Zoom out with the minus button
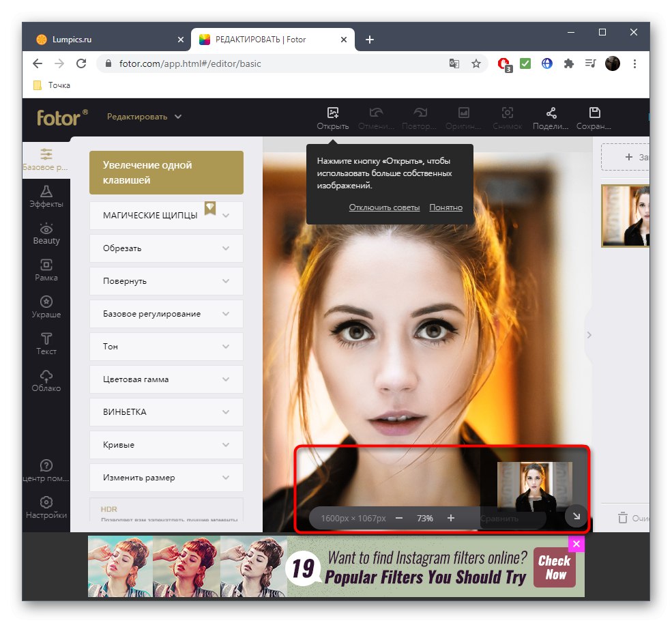Image resolution: width=672 pixels, height=623 pixels. [399, 518]
